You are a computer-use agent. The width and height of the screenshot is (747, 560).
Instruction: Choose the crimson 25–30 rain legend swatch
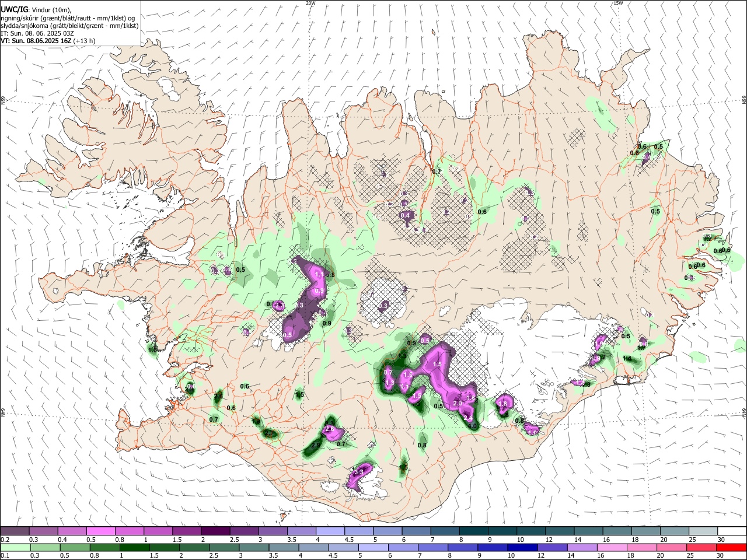702,547
